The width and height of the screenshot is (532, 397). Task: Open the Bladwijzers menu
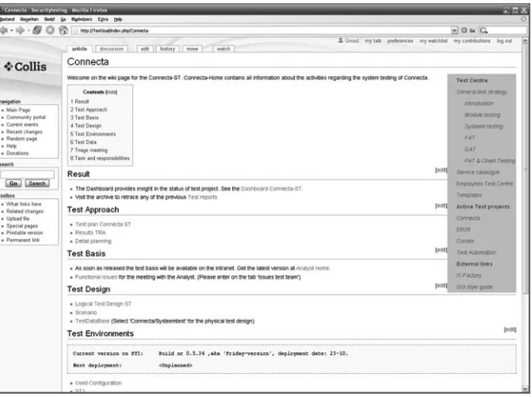82,19
